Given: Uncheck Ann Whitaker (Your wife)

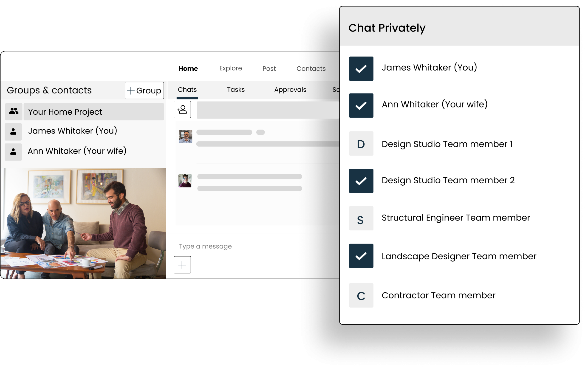Looking at the screenshot, I should tap(361, 105).
